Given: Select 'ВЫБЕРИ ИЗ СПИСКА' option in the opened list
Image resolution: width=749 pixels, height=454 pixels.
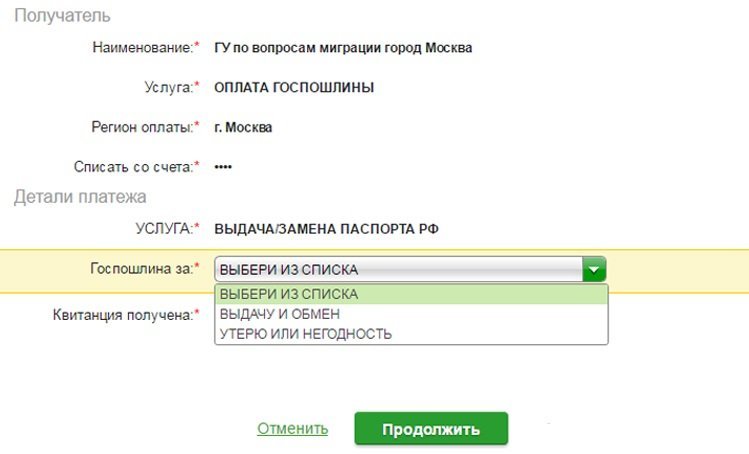Looking at the screenshot, I should [x=410, y=294].
